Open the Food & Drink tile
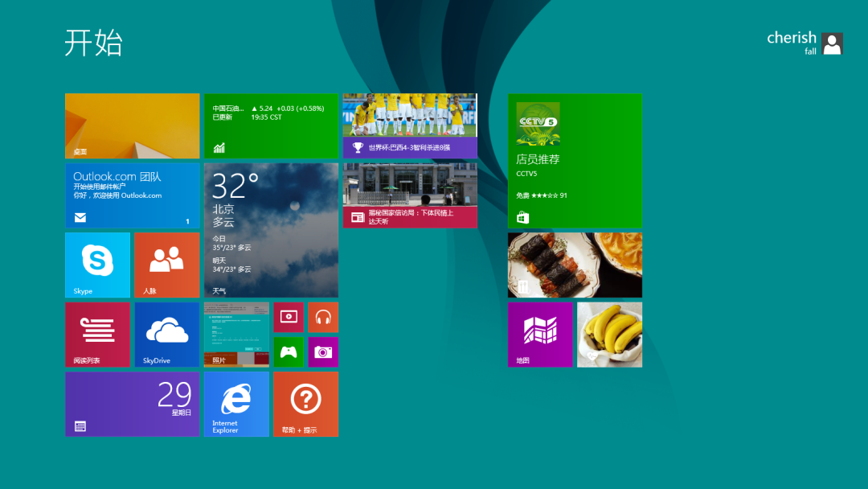 click(575, 265)
